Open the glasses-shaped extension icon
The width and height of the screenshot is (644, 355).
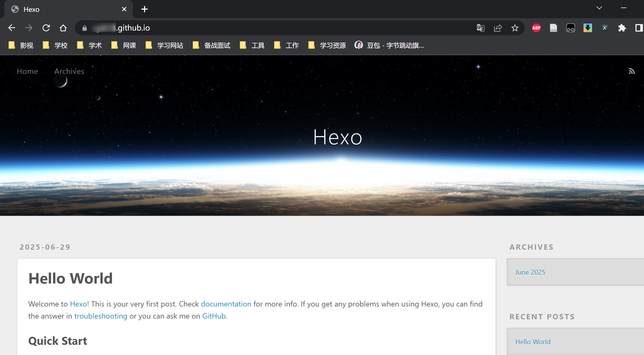click(x=571, y=28)
